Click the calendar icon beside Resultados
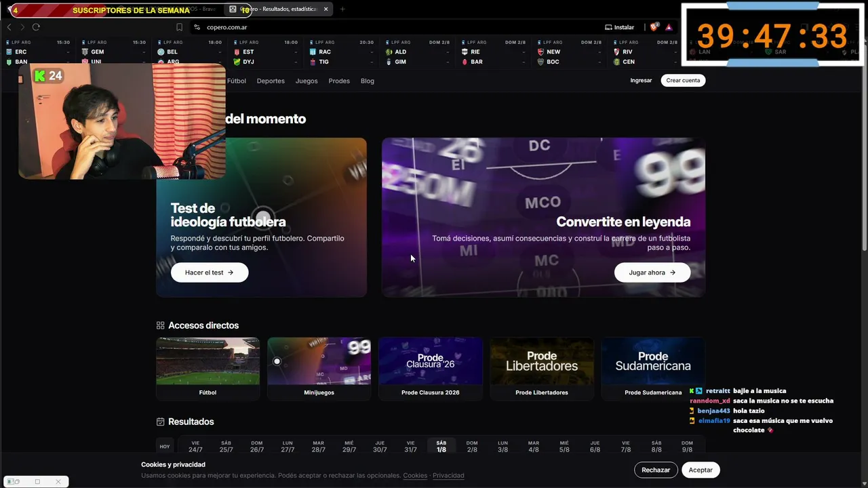The image size is (868, 488). click(x=161, y=422)
